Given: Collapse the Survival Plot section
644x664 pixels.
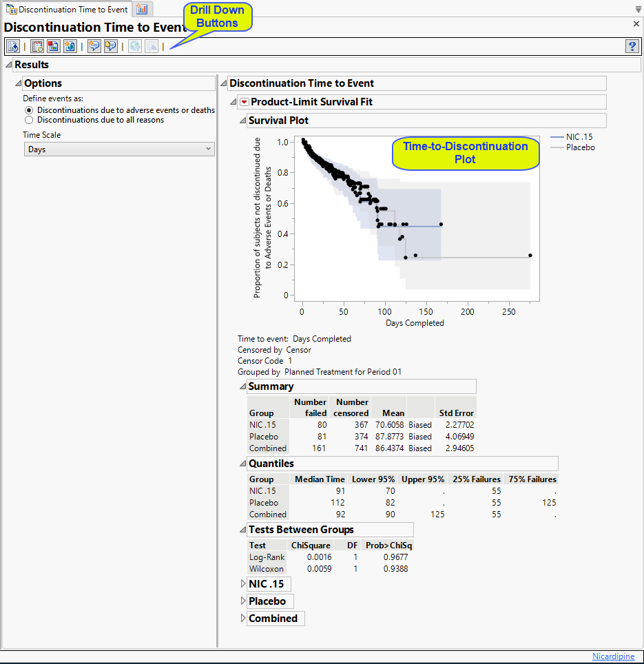Looking at the screenshot, I should [x=242, y=121].
